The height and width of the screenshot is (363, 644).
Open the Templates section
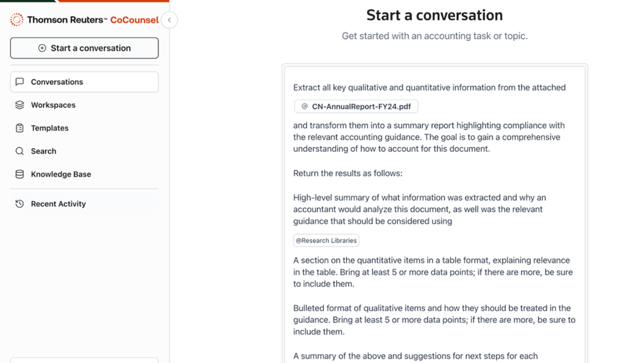(49, 128)
